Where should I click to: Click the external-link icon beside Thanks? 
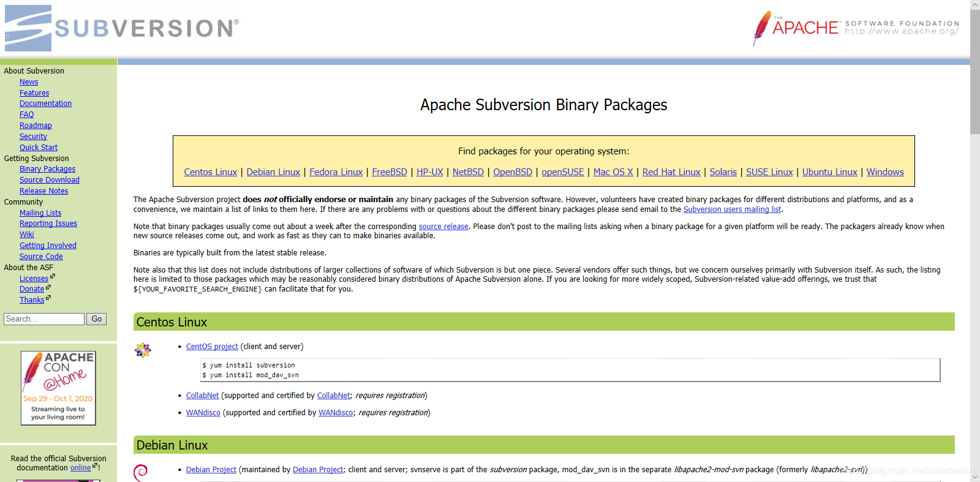(x=48, y=298)
